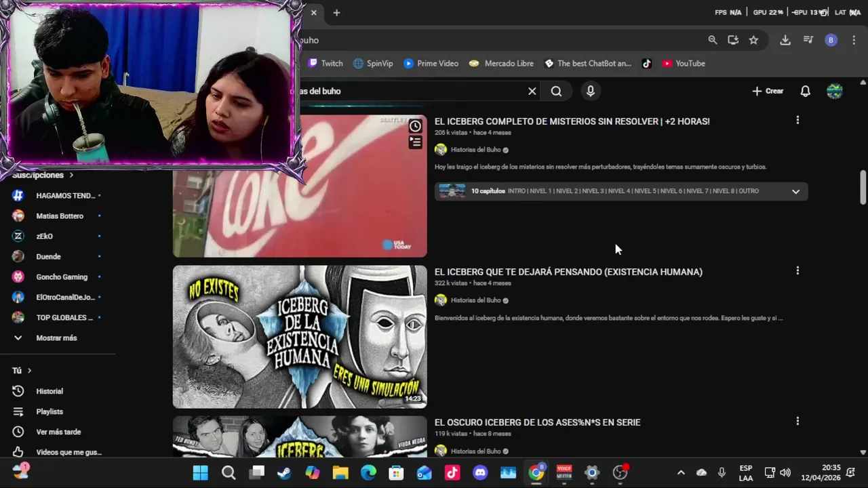Open video titled EL ICEBERG COMPLETO DE MISTERIOS
Screen dimensions: 868x488
point(572,121)
